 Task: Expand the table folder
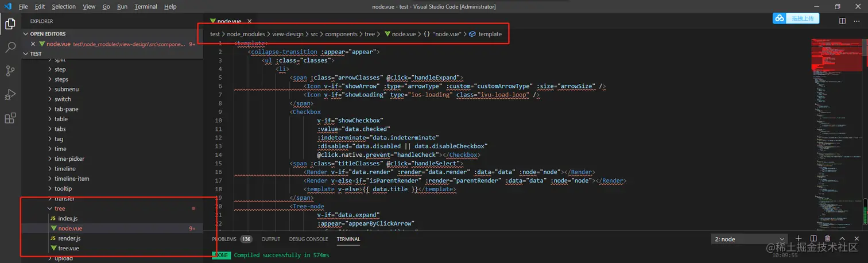(113, 119)
